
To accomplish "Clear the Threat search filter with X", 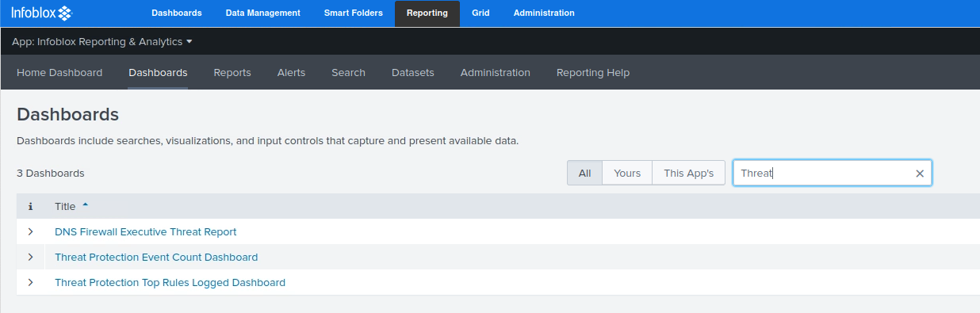I will pos(920,174).
